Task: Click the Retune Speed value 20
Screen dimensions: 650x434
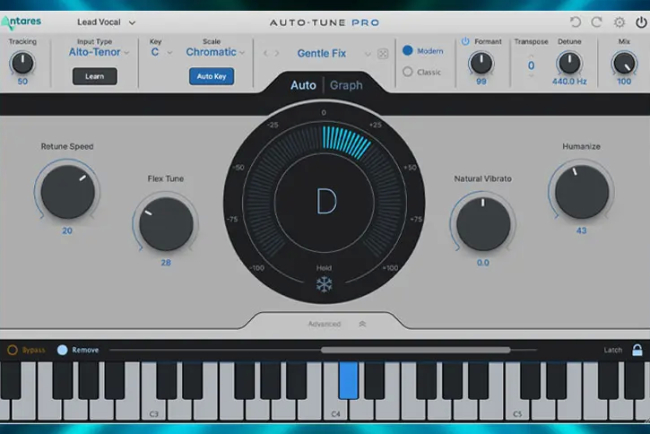Action: pyautogui.click(x=67, y=231)
